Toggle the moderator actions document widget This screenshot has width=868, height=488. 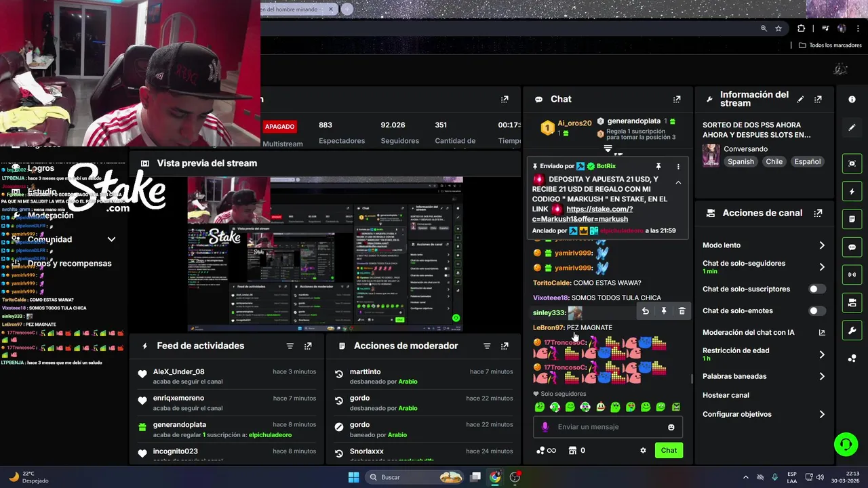(852, 219)
